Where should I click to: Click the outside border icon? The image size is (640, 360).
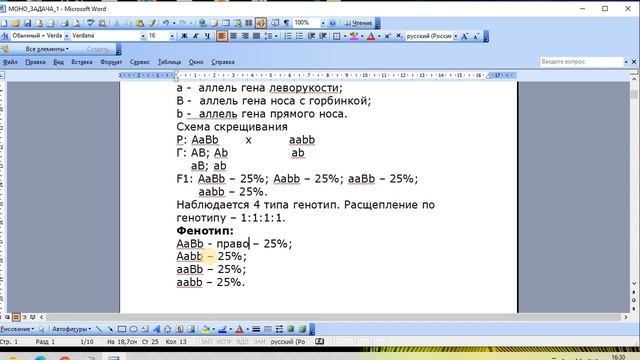[x=336, y=36]
